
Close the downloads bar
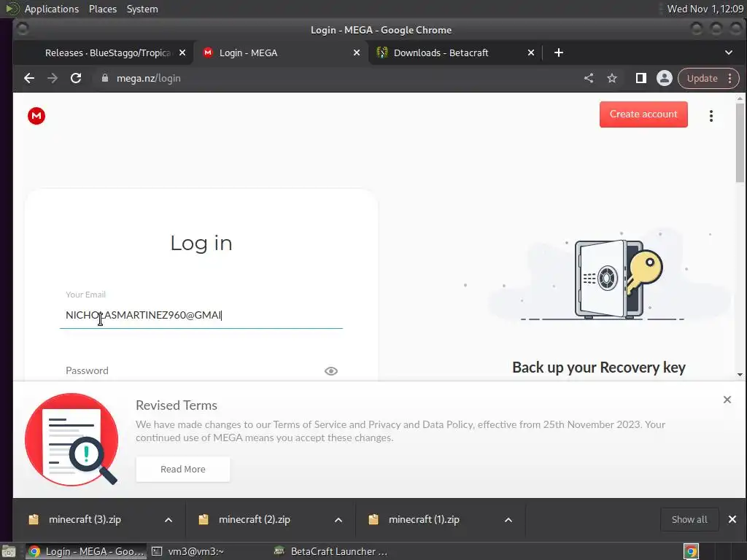point(732,519)
